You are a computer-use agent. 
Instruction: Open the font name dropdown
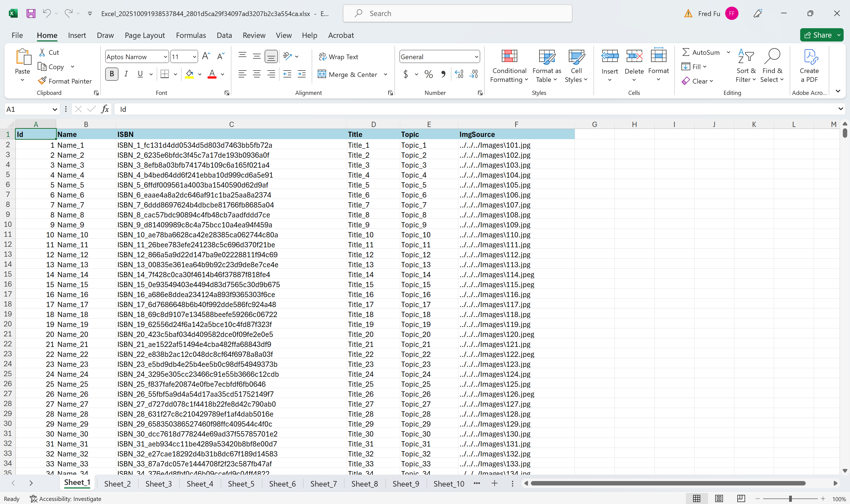[165, 57]
